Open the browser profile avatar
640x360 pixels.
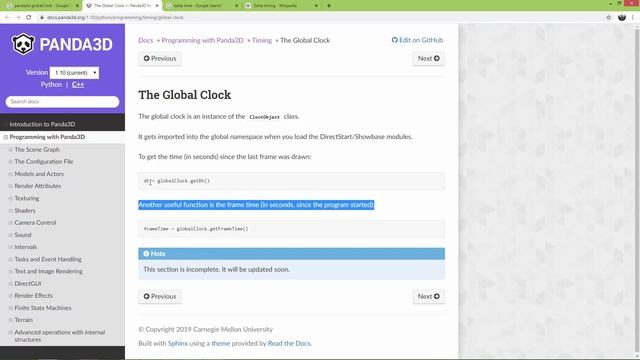point(622,18)
